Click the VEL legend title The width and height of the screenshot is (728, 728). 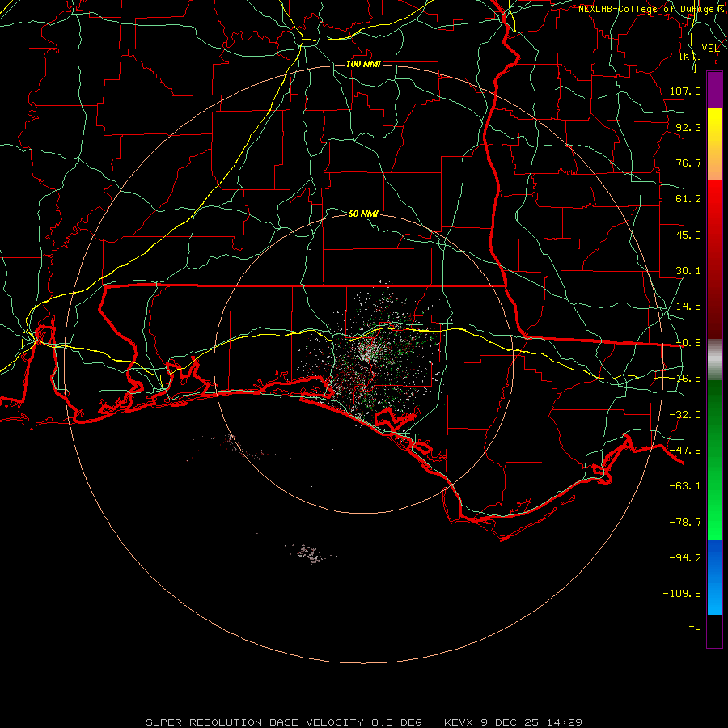click(710, 49)
